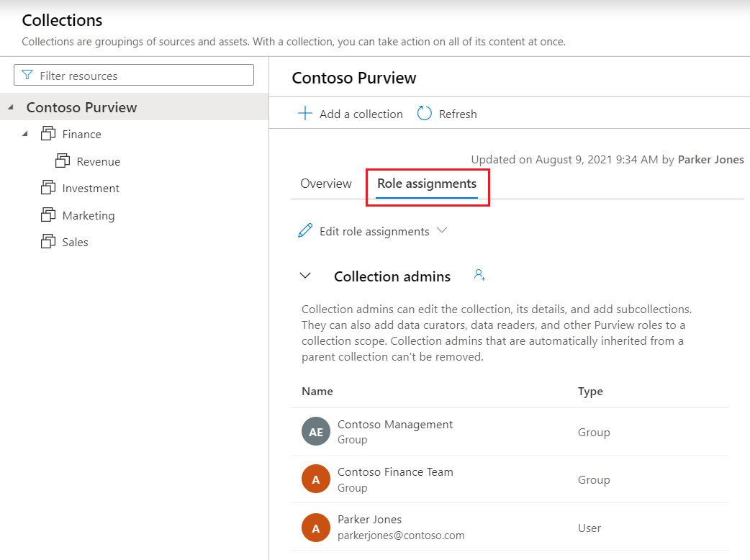This screenshot has width=750, height=560.
Task: Click the add-user icon beside Collection admins
Action: pyautogui.click(x=479, y=274)
